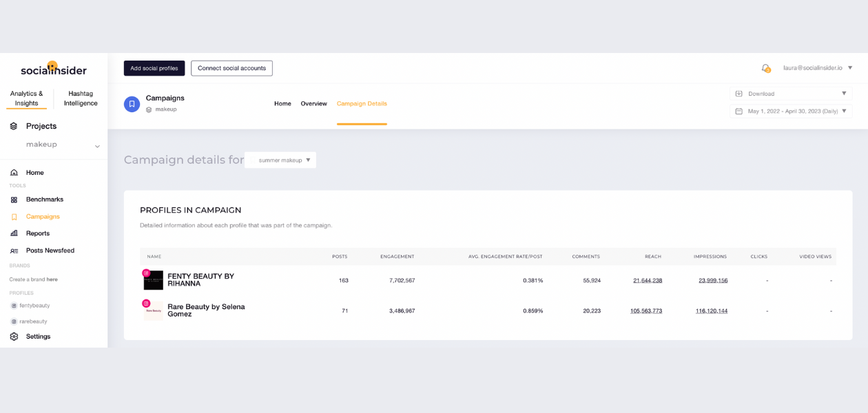Click the Reports bar chart icon
Viewport: 868px width, 413px height.
click(14, 233)
